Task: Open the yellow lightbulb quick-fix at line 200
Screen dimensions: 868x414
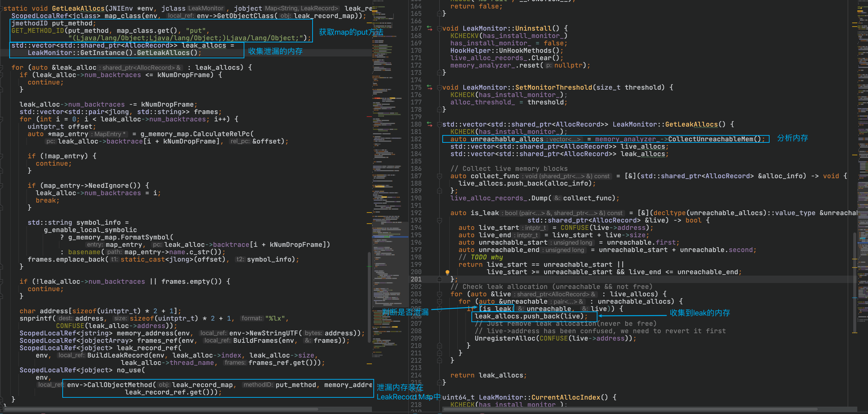Action: pyautogui.click(x=447, y=272)
